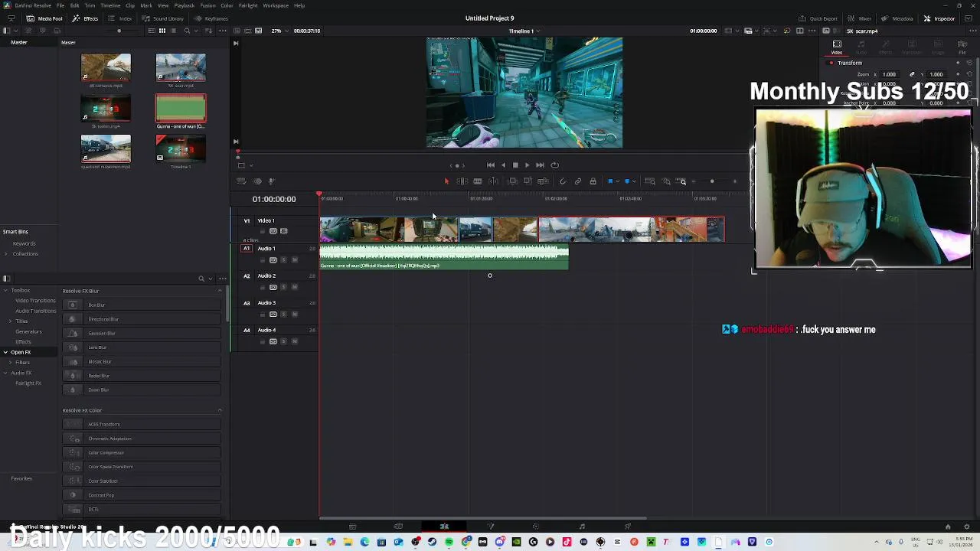Collapse the Resolve FX Blur section
This screenshot has height=551, width=980.
[220, 291]
